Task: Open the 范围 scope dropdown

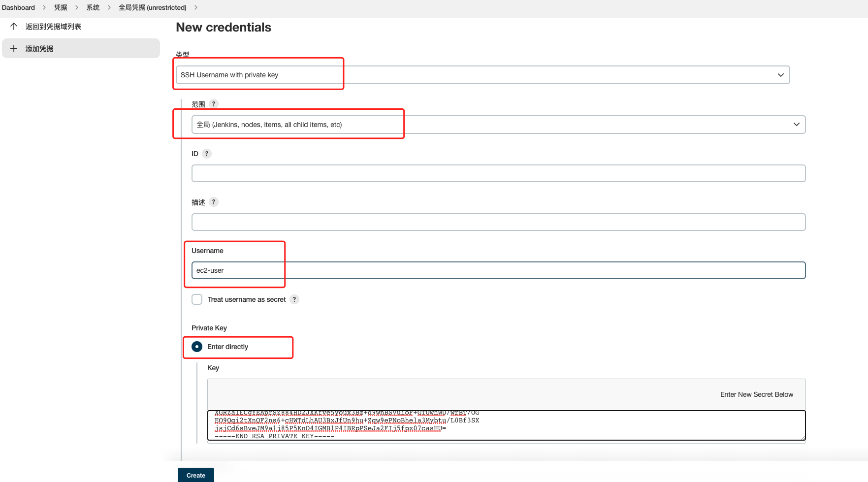Action: (x=498, y=125)
